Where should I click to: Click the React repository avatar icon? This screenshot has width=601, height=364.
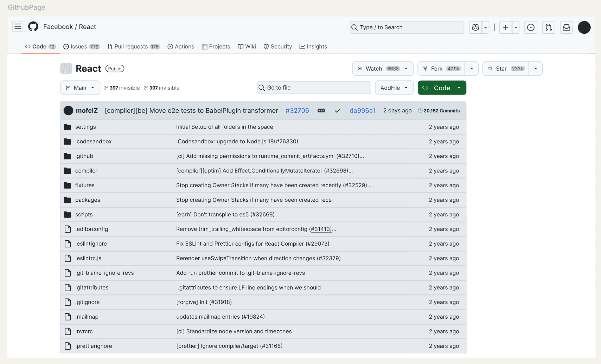tap(66, 69)
